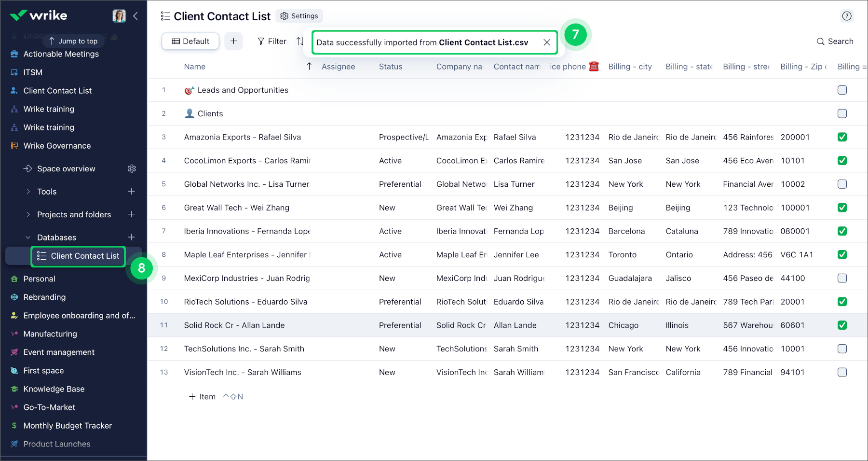
Task: Expand Projects and folders
Action: click(28, 214)
